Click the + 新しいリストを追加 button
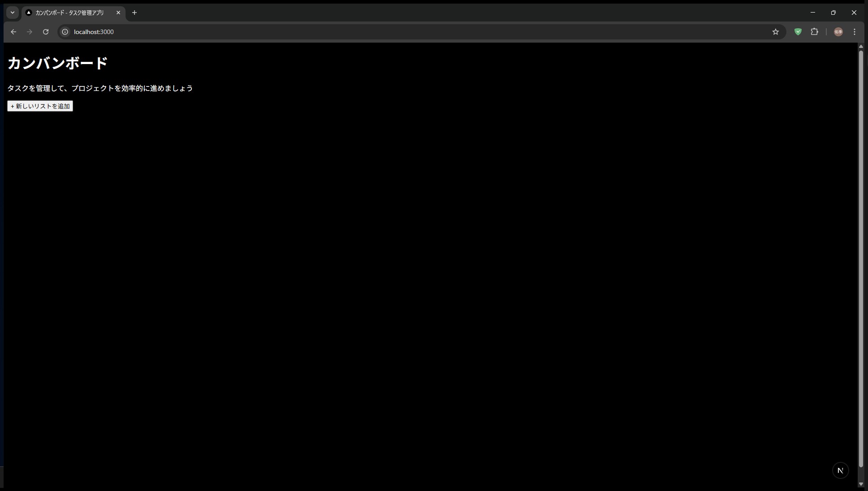The height and width of the screenshot is (491, 868). click(x=40, y=106)
